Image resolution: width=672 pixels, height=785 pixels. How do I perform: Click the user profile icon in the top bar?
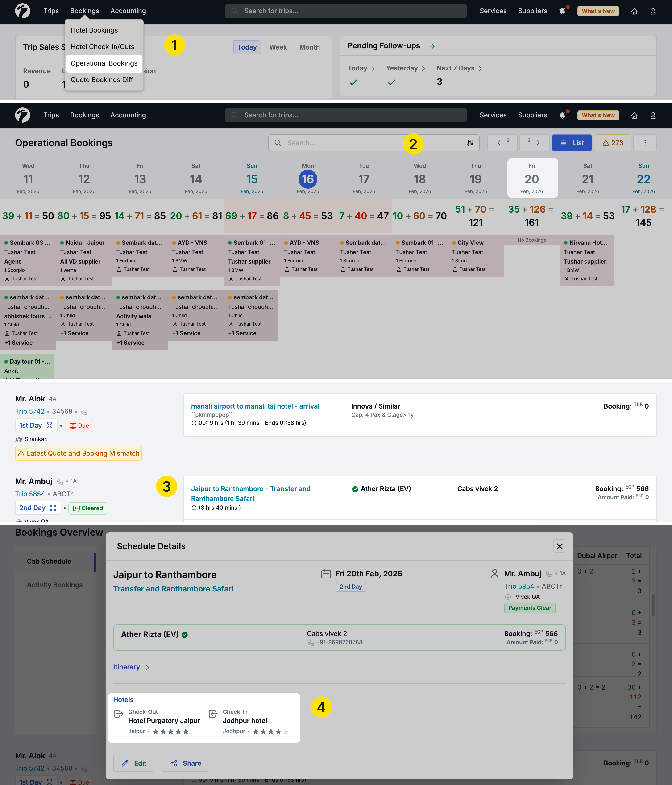tap(653, 11)
